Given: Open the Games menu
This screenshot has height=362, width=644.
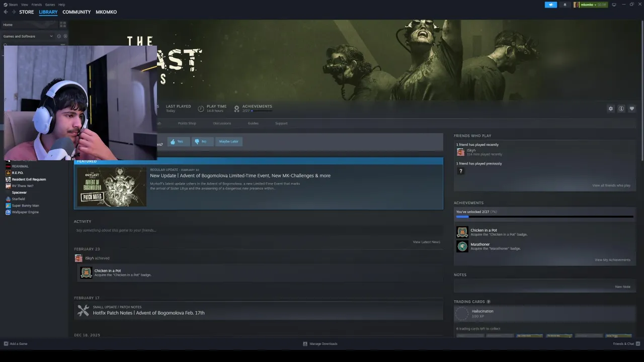Looking at the screenshot, I should [50, 5].
